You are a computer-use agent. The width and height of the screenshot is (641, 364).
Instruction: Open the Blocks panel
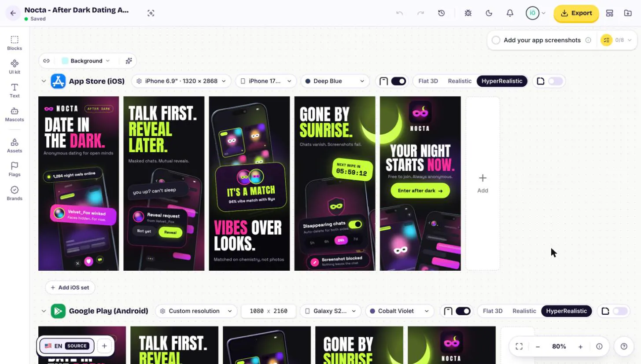point(15,43)
